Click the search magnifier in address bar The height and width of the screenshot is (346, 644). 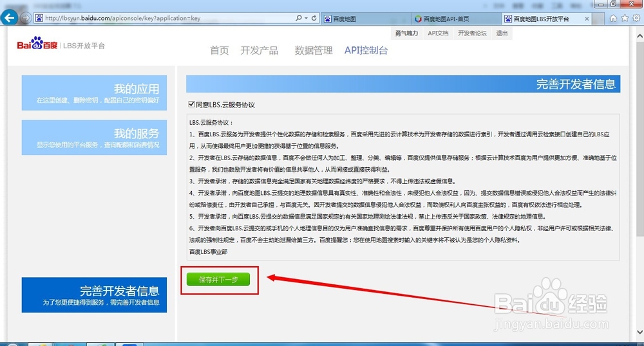click(299, 18)
